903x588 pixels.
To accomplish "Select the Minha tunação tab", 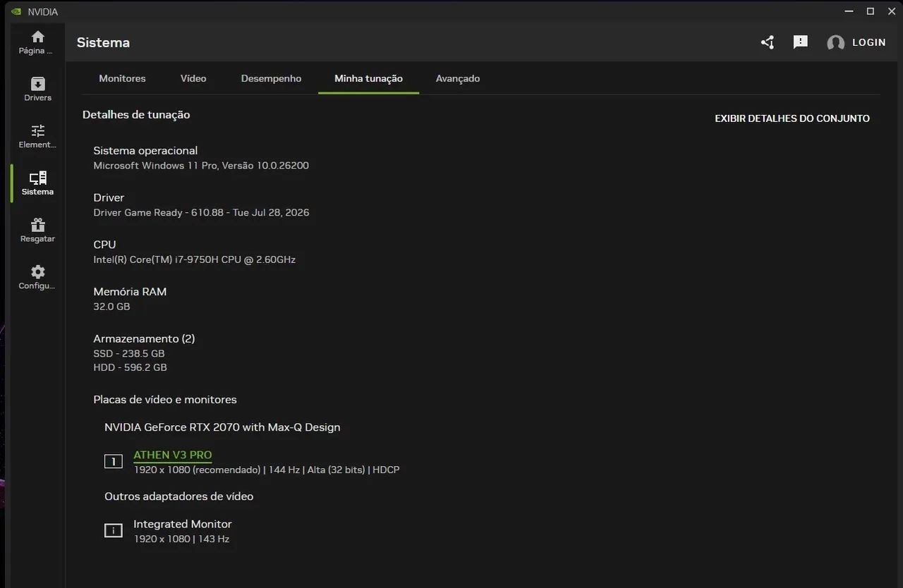I will click(x=368, y=78).
